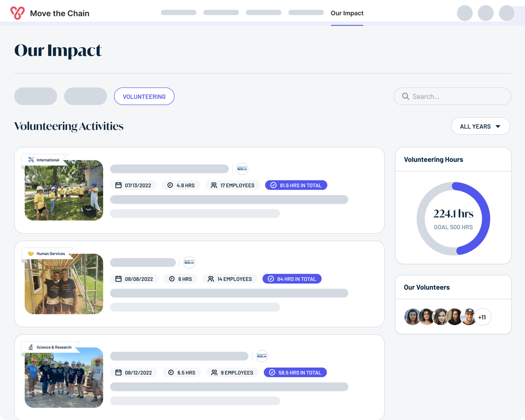Click the ReStore logo on Science & Research card
The height and width of the screenshot is (420, 525).
(x=262, y=356)
